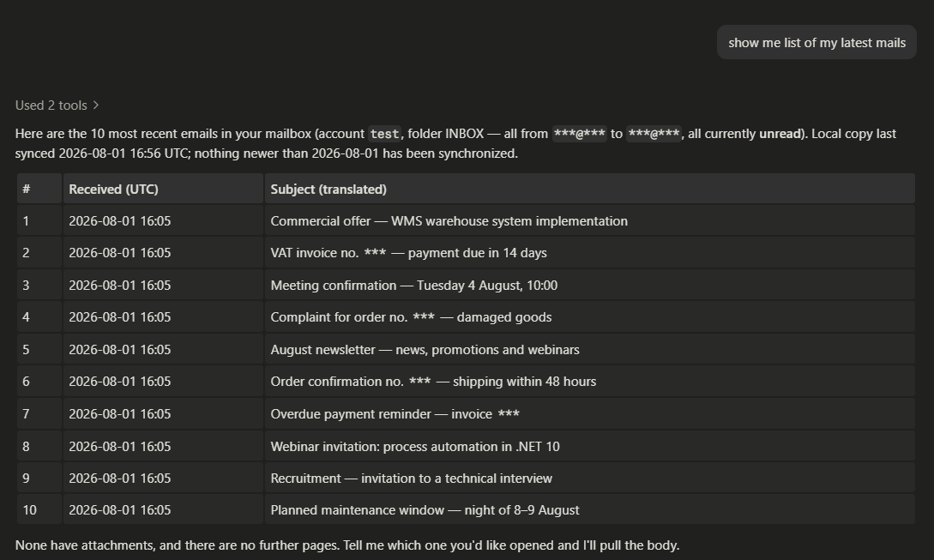This screenshot has height=560, width=934.
Task: Click row number 7 cell
Action: [x=39, y=414]
